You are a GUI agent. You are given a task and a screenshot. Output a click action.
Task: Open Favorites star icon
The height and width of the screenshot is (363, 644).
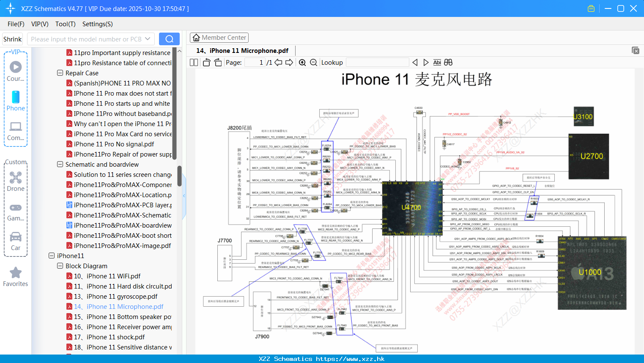(16, 277)
